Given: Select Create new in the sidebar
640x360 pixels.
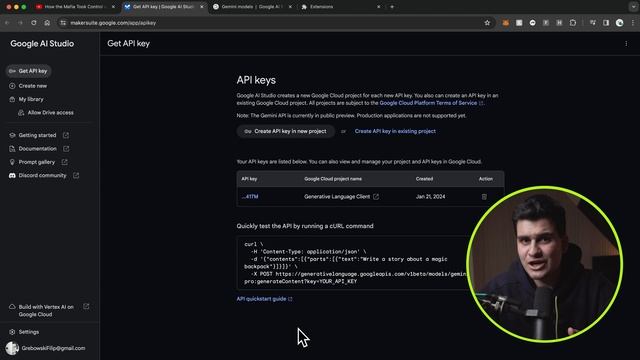Looking at the screenshot, I should 28,86.
